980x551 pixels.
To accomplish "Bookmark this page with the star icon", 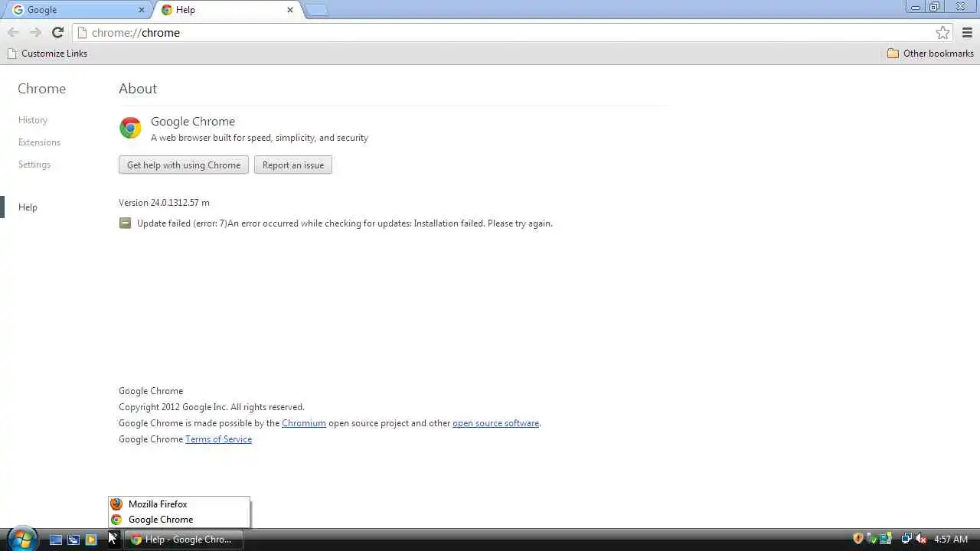I will point(942,32).
